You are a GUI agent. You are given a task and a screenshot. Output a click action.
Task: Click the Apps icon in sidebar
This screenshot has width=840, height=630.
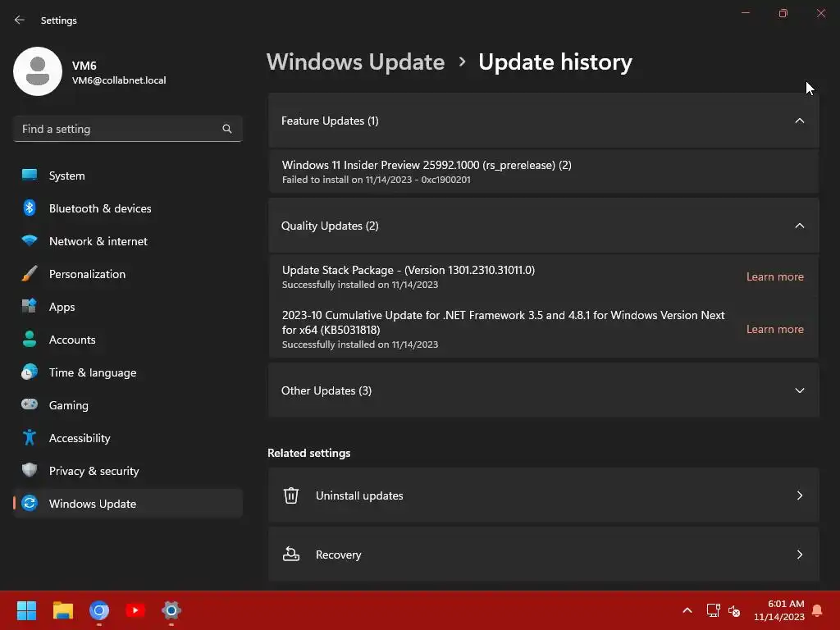click(30, 307)
